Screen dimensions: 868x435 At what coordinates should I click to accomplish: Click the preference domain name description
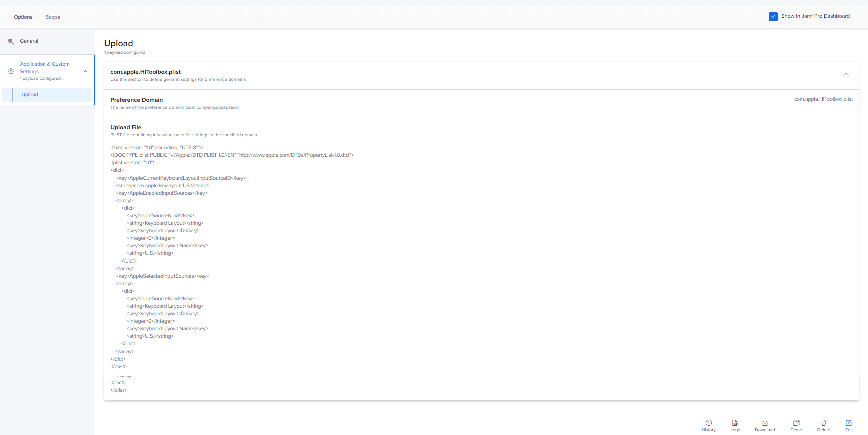click(x=175, y=107)
